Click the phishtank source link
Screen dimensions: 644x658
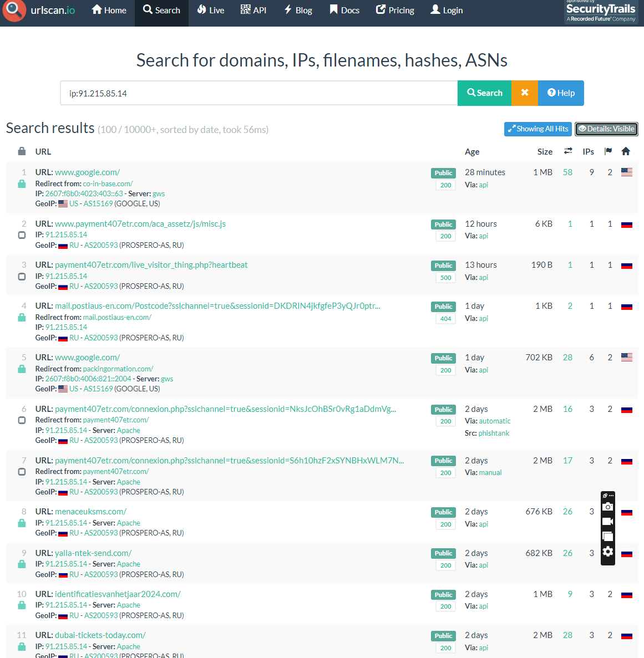point(494,433)
